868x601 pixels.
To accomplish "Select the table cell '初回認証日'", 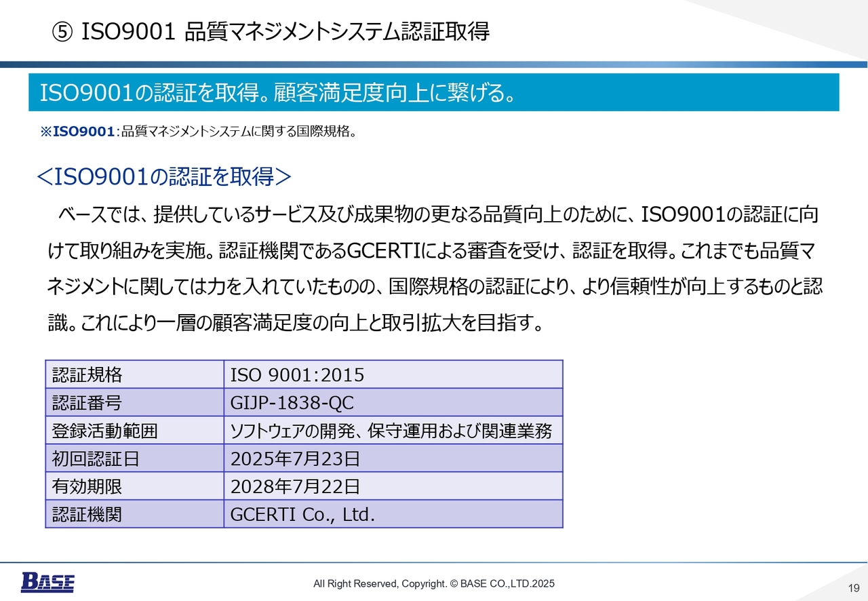I will click(x=134, y=459).
